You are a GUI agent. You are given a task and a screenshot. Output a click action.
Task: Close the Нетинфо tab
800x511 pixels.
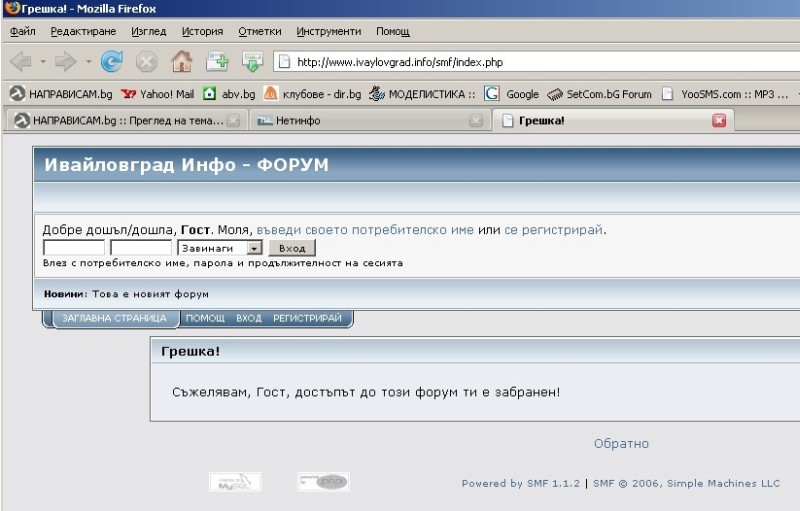(476, 121)
